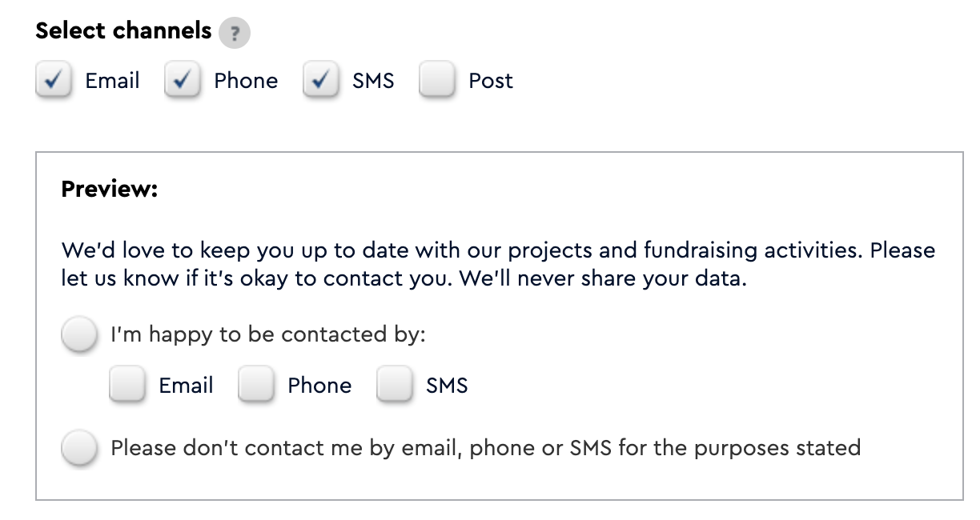The width and height of the screenshot is (980, 520).
Task: Click the Post label text in Select channels
Action: pyautogui.click(x=491, y=81)
